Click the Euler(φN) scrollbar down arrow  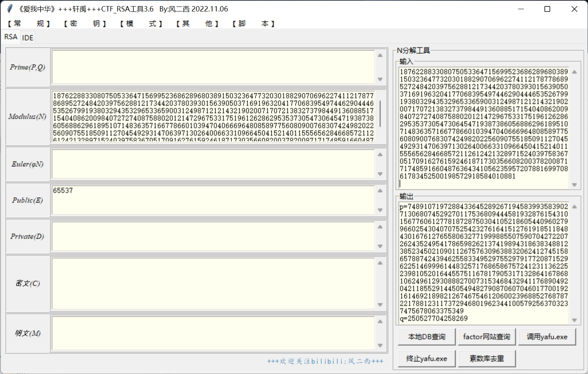380,174
